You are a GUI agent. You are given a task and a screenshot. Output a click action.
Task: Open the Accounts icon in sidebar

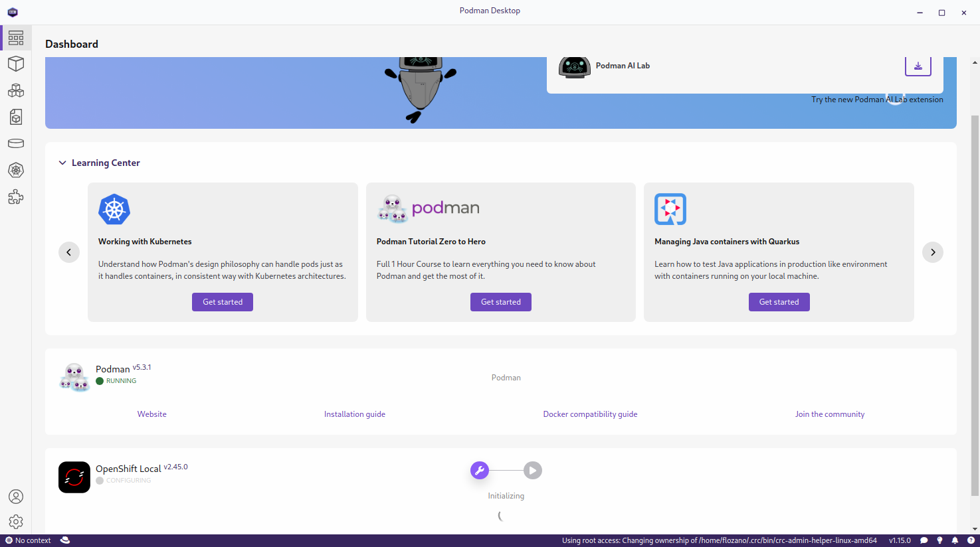click(16, 497)
